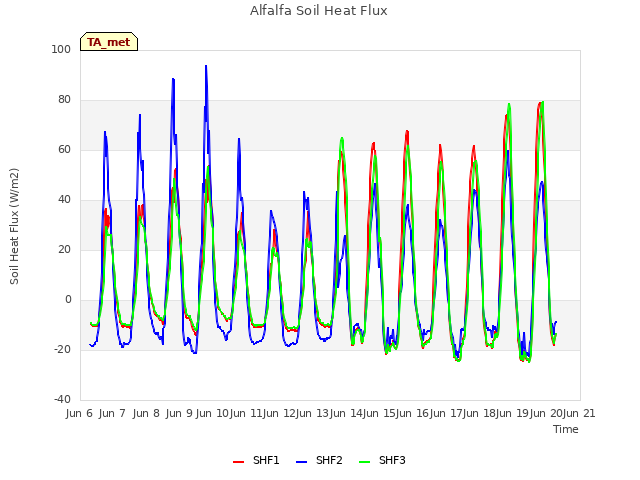Click the Jun 8 x-axis label
This screenshot has width=640, height=480.
(x=146, y=413)
